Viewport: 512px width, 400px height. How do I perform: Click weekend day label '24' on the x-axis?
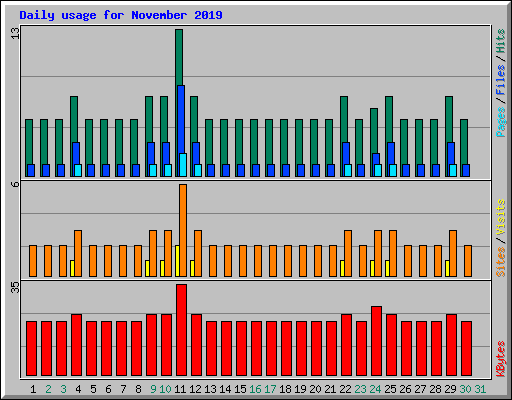(x=375, y=389)
